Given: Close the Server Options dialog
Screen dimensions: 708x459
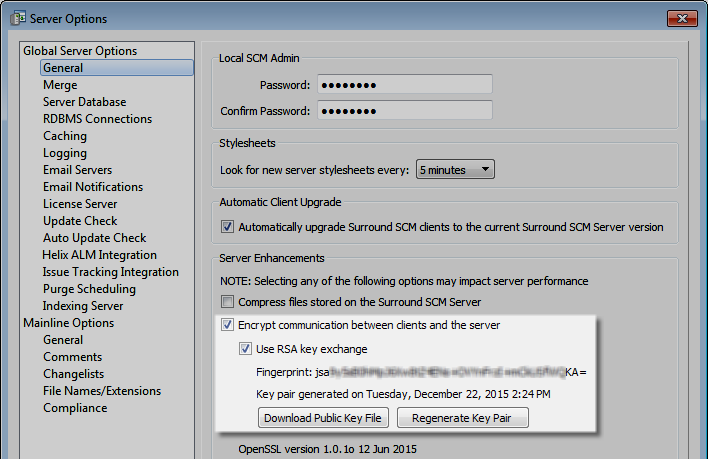Looking at the screenshot, I should [682, 19].
